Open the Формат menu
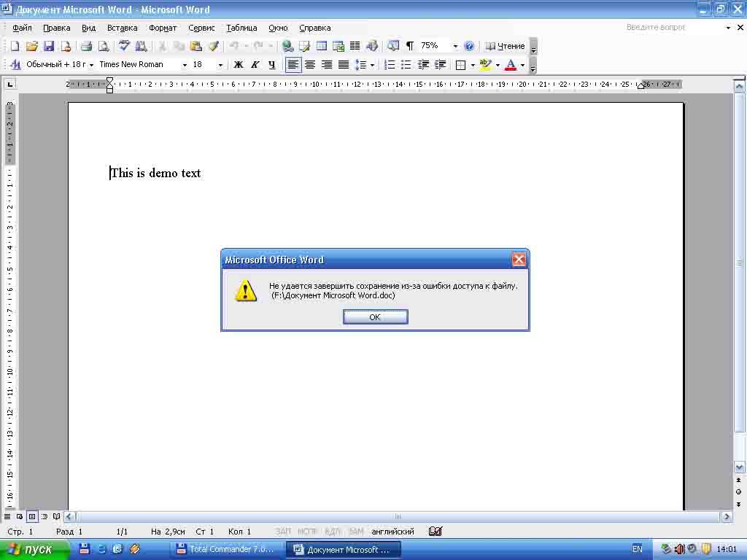Image resolution: width=747 pixels, height=560 pixels. point(163,28)
